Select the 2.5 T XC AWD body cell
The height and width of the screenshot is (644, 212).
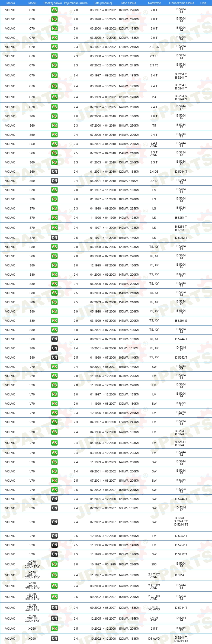tap(154, 597)
